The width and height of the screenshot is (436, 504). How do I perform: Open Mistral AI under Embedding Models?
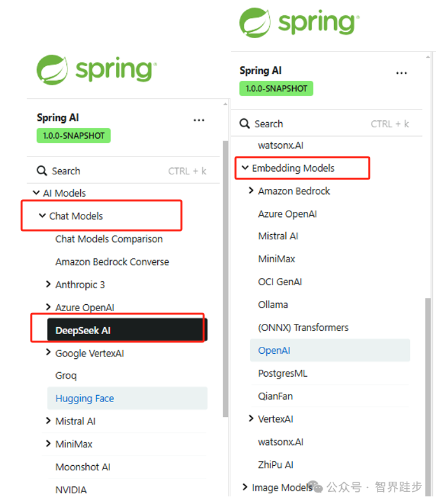[x=278, y=236]
